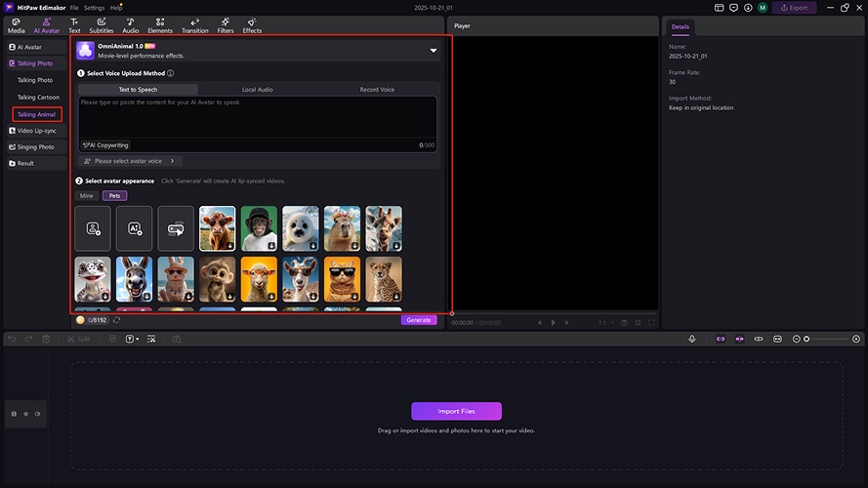Click the Effects tool icon
868x488 pixels.
252,25
